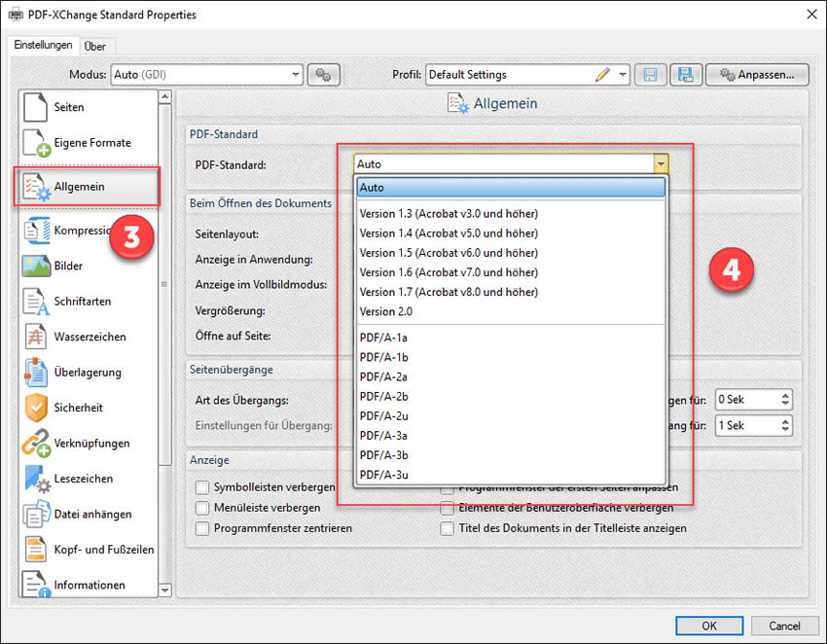Expand the Modus Auto (GDI) dropdown

click(296, 75)
